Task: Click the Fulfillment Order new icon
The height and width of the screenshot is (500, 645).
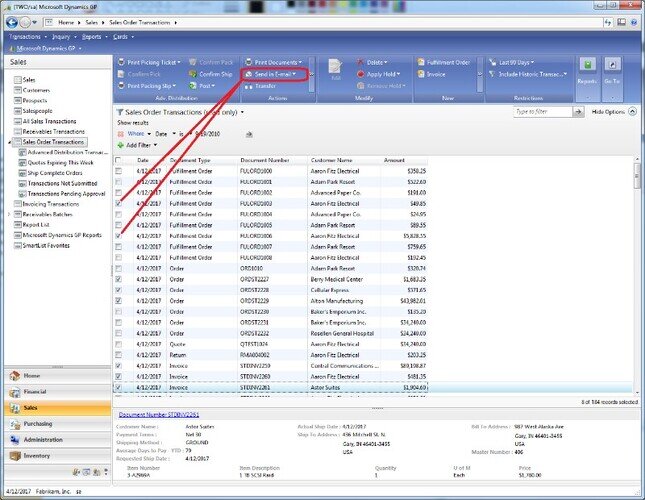Action: coord(421,62)
